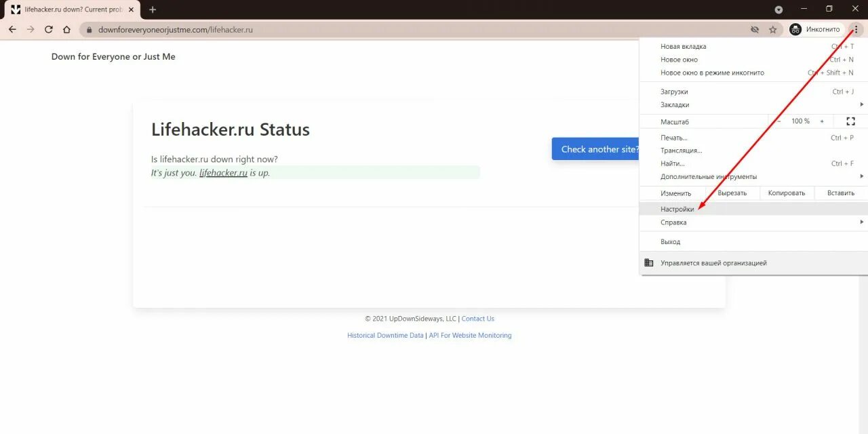Choose Выход to quit Chrome
Viewport: 868px width, 434px height.
point(753,241)
